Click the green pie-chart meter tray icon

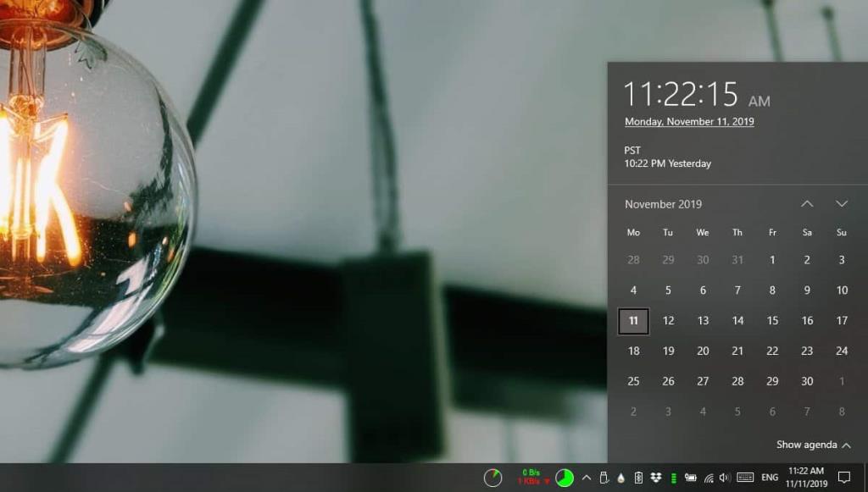(x=564, y=475)
